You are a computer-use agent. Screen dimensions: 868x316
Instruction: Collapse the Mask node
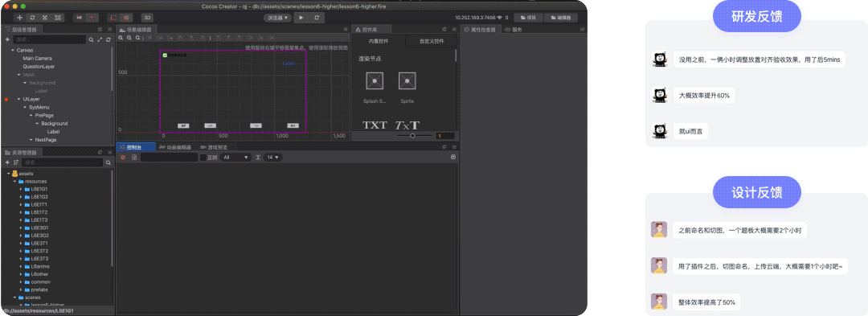pyautogui.click(x=18, y=75)
